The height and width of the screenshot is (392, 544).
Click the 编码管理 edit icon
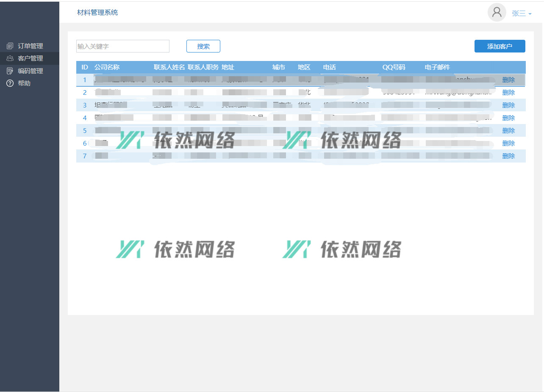coord(10,71)
